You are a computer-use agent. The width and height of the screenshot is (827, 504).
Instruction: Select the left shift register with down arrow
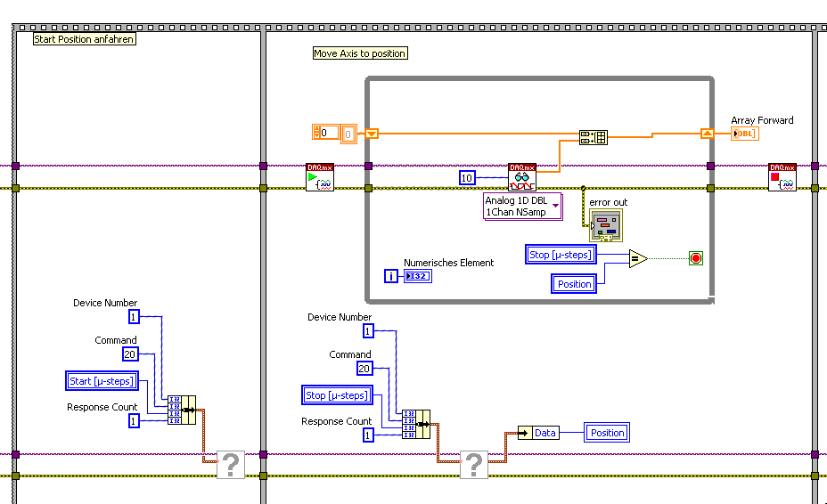click(x=372, y=134)
